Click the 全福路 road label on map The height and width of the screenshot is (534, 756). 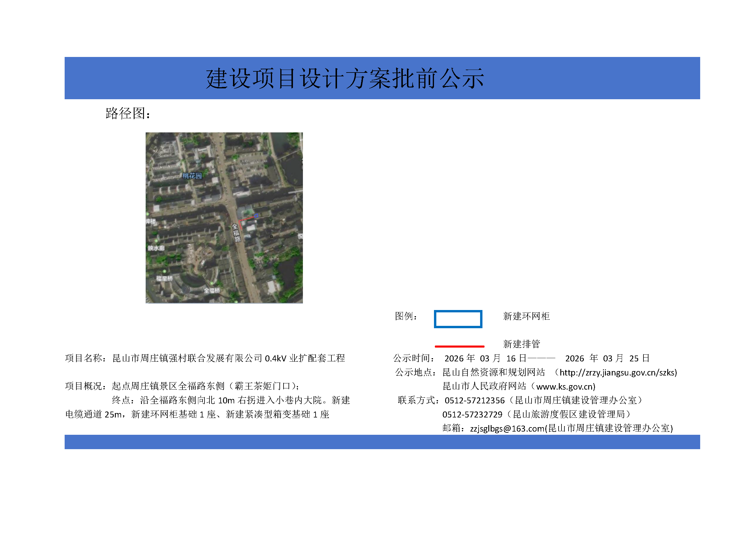click(x=236, y=233)
